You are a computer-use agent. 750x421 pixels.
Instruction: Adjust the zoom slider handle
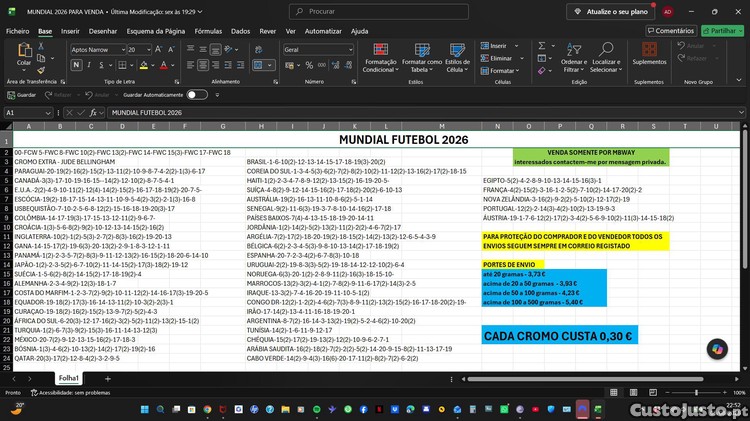tap(696, 393)
